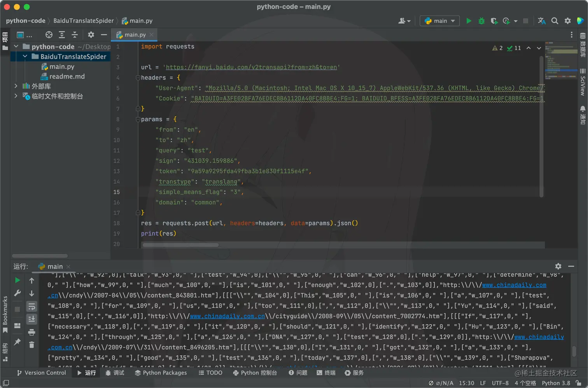Open first www.chinadaily.com link in output
This screenshot has width=588, height=388.
[514, 285]
